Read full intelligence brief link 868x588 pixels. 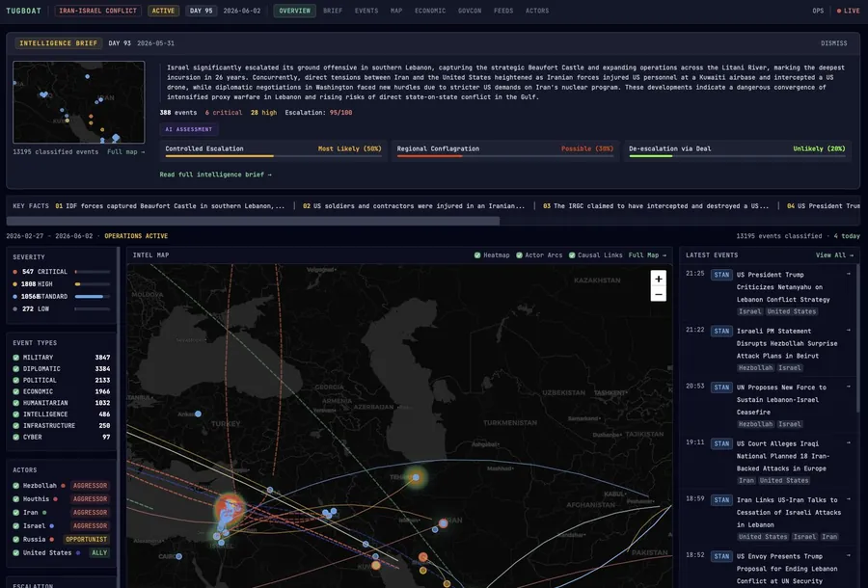click(215, 174)
